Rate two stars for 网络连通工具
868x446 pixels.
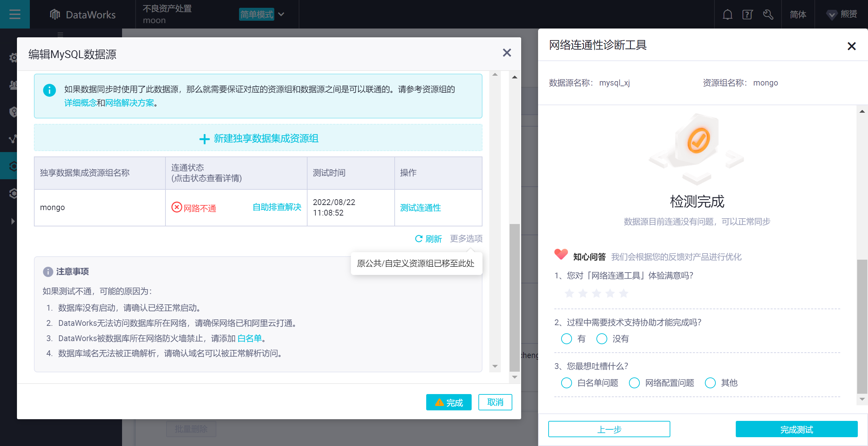coord(583,293)
